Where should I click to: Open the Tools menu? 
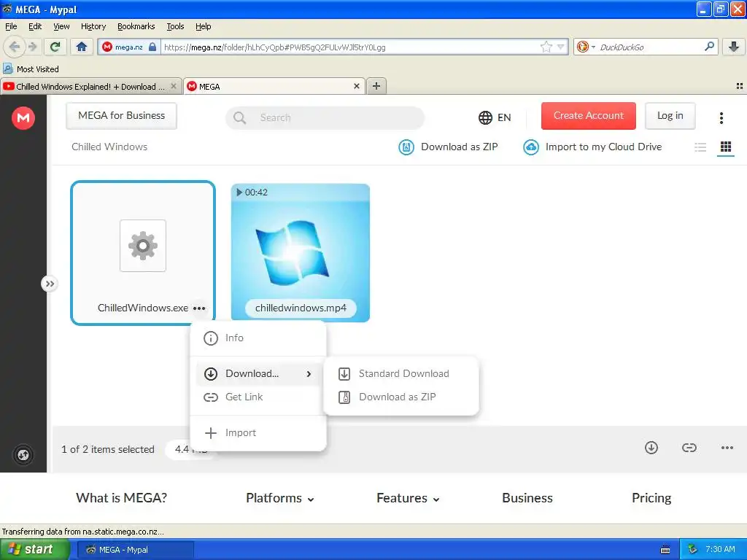click(x=175, y=26)
